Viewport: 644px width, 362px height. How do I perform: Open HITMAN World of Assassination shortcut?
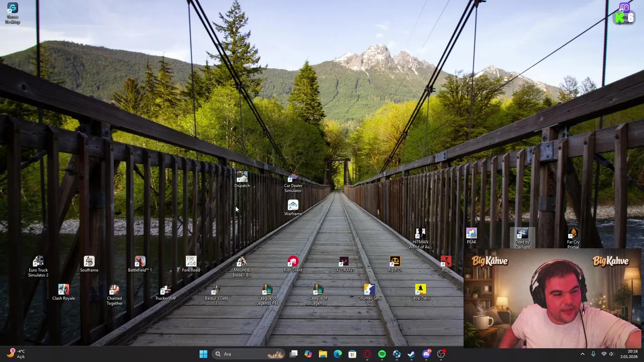click(x=420, y=239)
